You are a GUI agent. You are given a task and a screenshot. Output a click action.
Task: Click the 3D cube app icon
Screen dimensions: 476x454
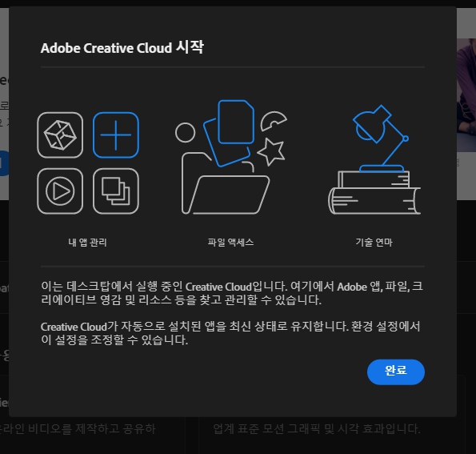(x=60, y=135)
